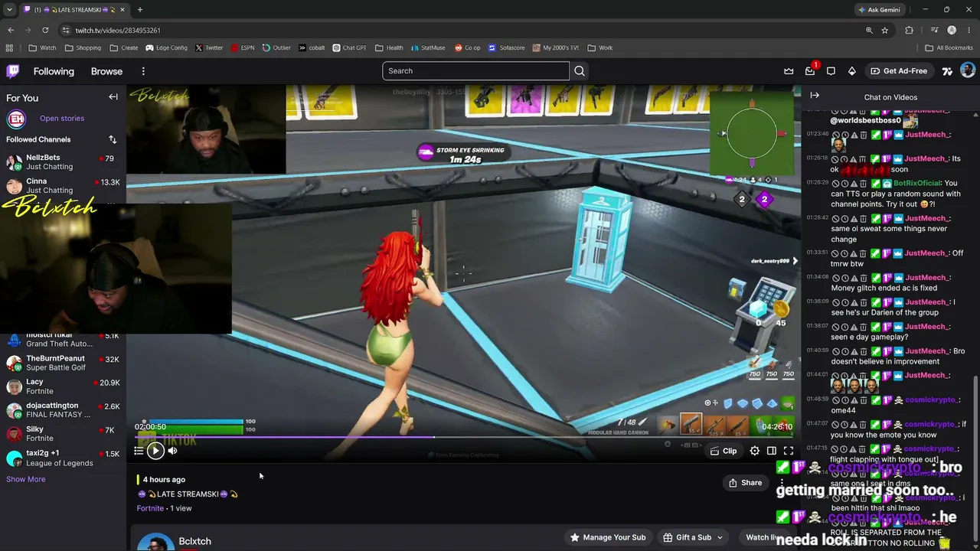Focus the Twitch Search field
Screen dimensions: 980x551
475,71
